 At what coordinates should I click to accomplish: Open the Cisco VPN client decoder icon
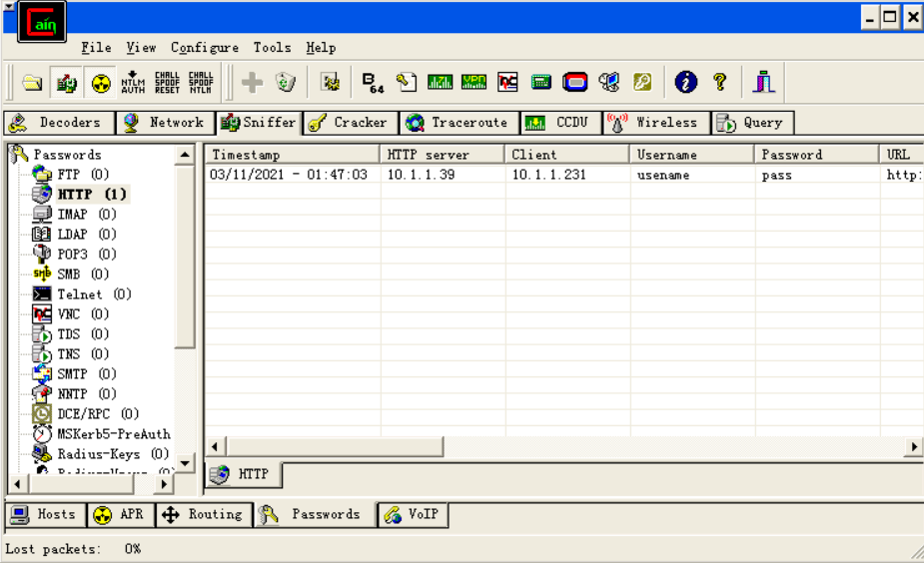pos(473,82)
